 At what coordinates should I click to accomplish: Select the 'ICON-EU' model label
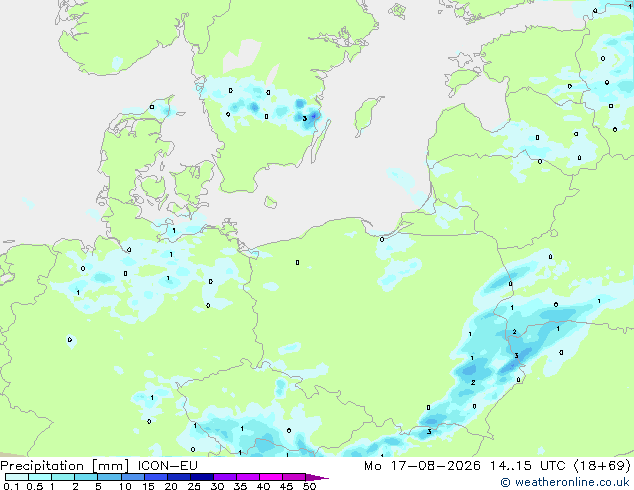(x=167, y=466)
